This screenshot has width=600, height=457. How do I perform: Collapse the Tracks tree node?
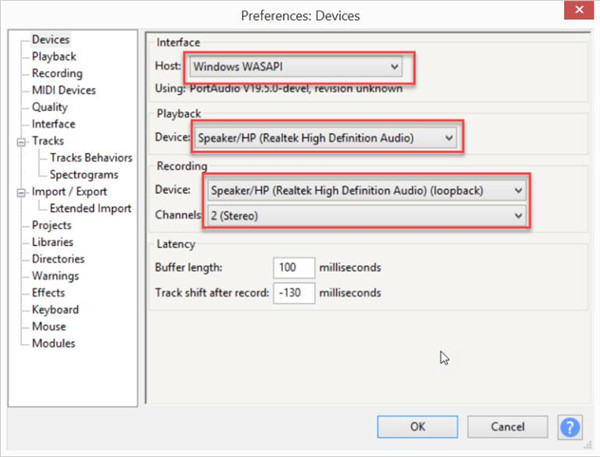tap(23, 142)
